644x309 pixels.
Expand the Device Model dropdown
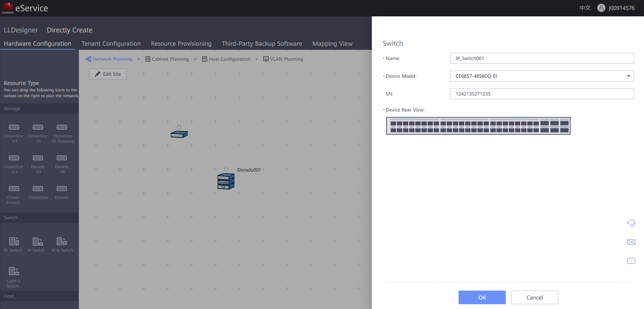pyautogui.click(x=542, y=76)
